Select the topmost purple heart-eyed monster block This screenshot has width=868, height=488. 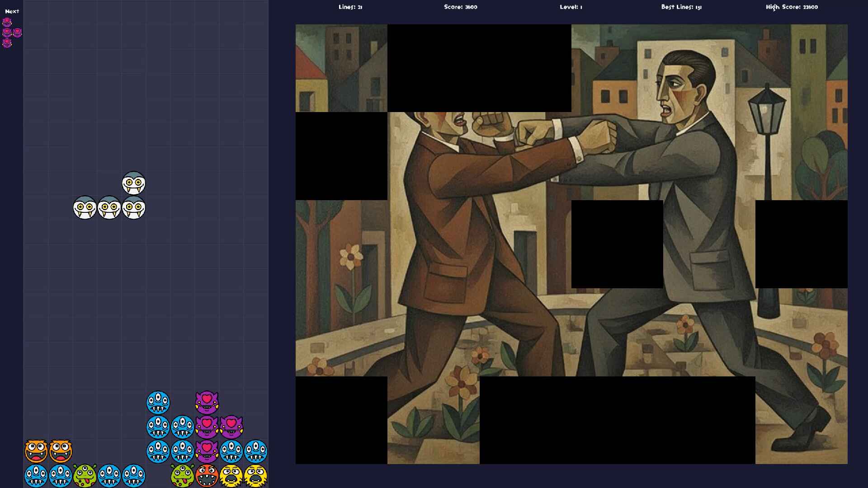(207, 402)
